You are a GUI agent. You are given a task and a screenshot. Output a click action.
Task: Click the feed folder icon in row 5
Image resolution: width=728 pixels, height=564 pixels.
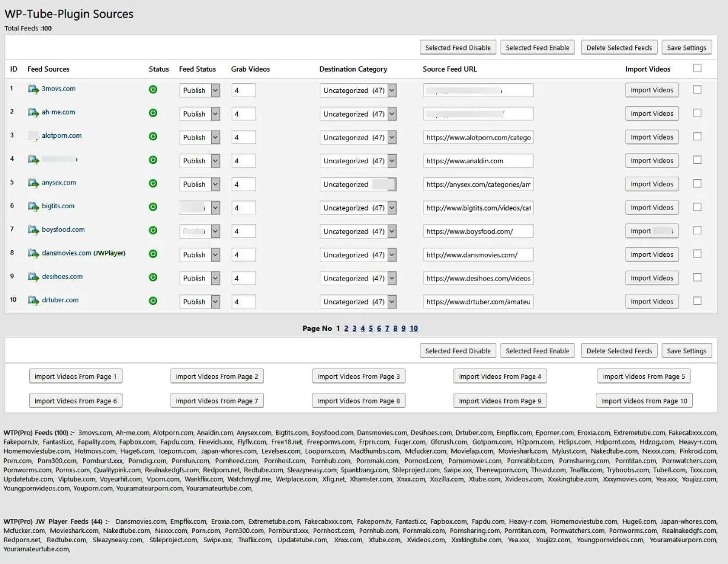(33, 183)
